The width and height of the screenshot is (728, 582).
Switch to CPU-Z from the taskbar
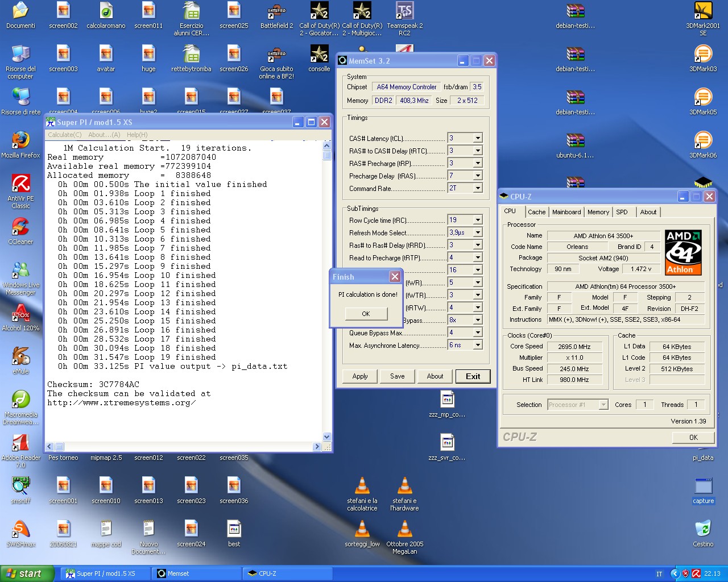[x=287, y=573]
